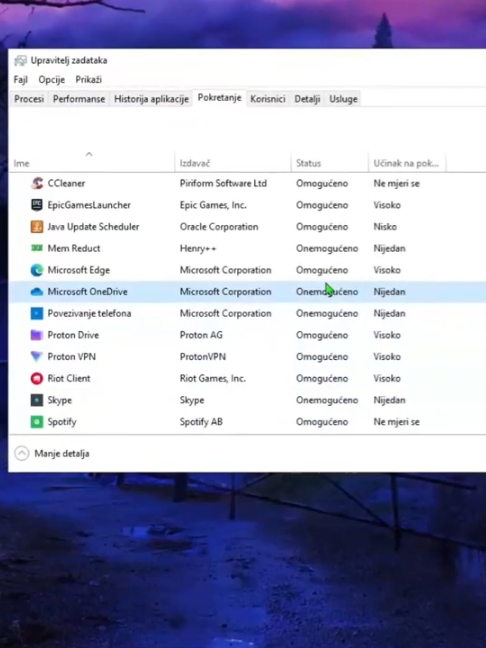Viewport: 486px width, 648px height.
Task: Open the Performanse tab
Action: (79, 99)
